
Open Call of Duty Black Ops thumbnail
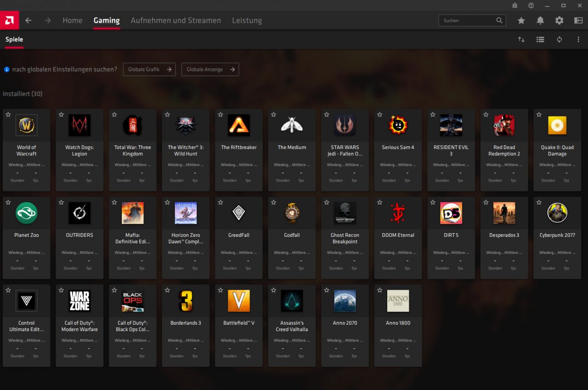pos(133,301)
